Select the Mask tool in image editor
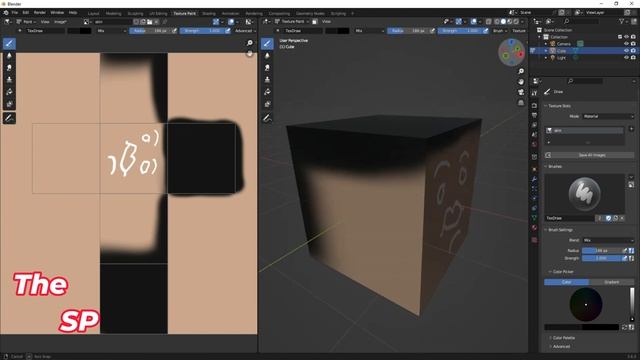 (9, 104)
